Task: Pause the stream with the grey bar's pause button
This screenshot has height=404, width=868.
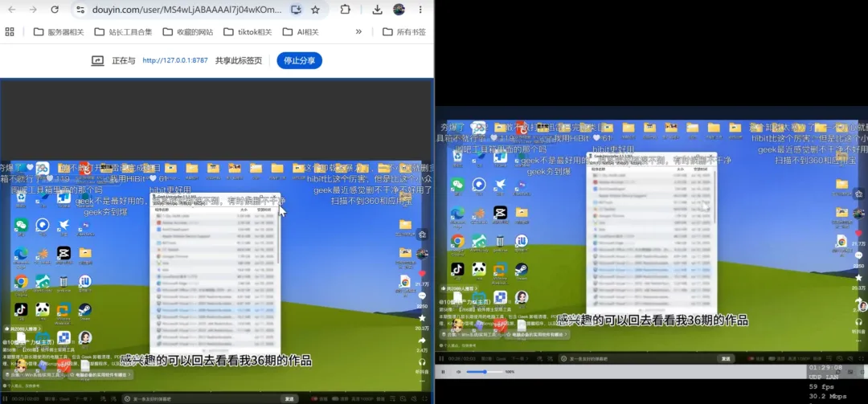Action: [x=443, y=372]
